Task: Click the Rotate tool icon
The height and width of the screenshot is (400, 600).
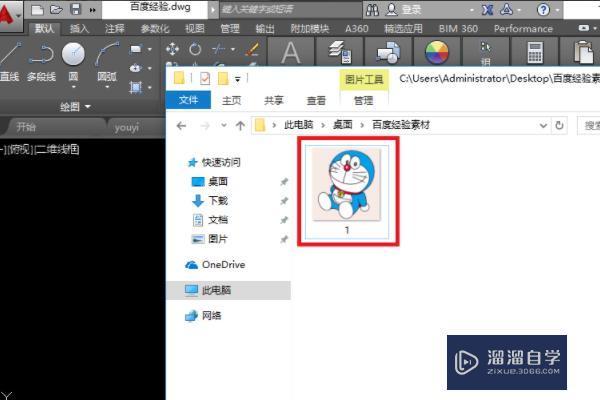Action: [195, 49]
